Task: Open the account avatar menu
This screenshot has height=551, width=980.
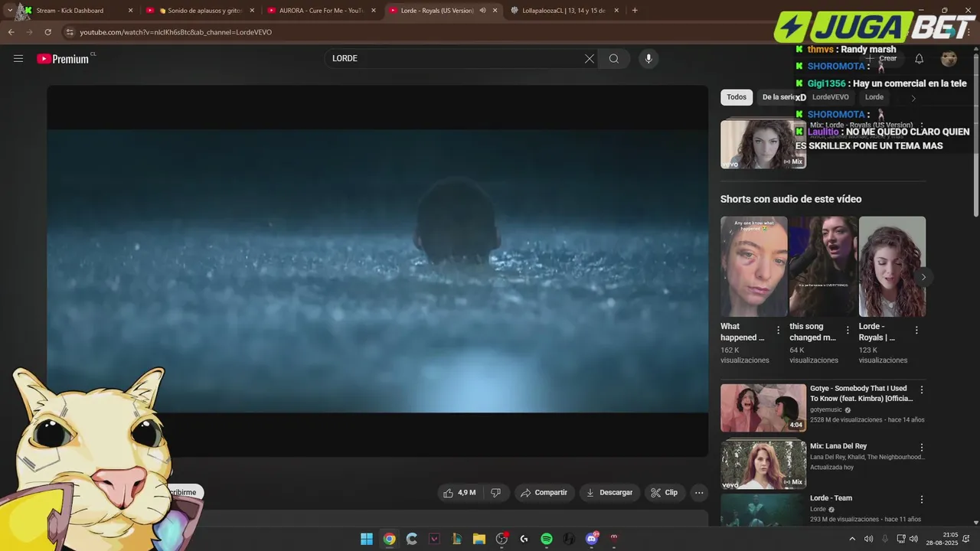Action: (949, 59)
